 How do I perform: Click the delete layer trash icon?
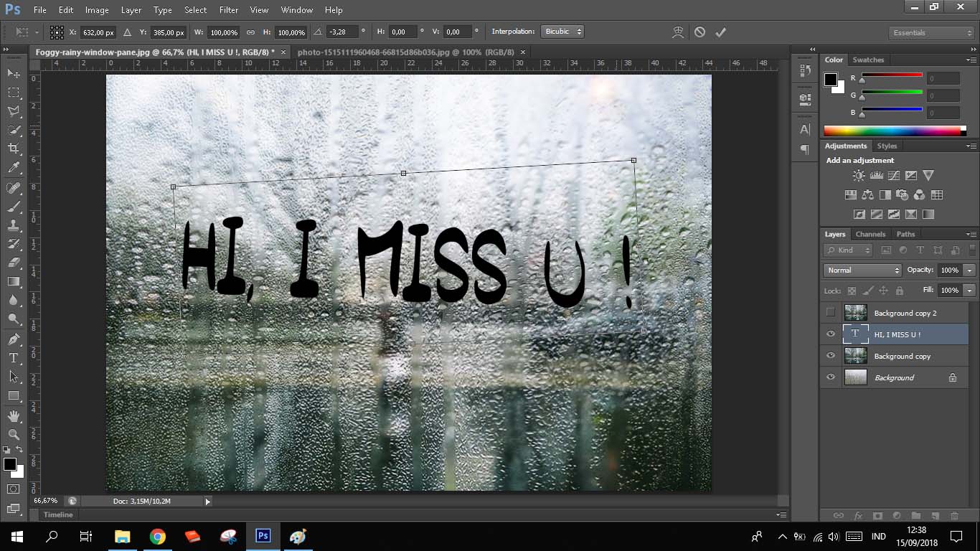954,515
